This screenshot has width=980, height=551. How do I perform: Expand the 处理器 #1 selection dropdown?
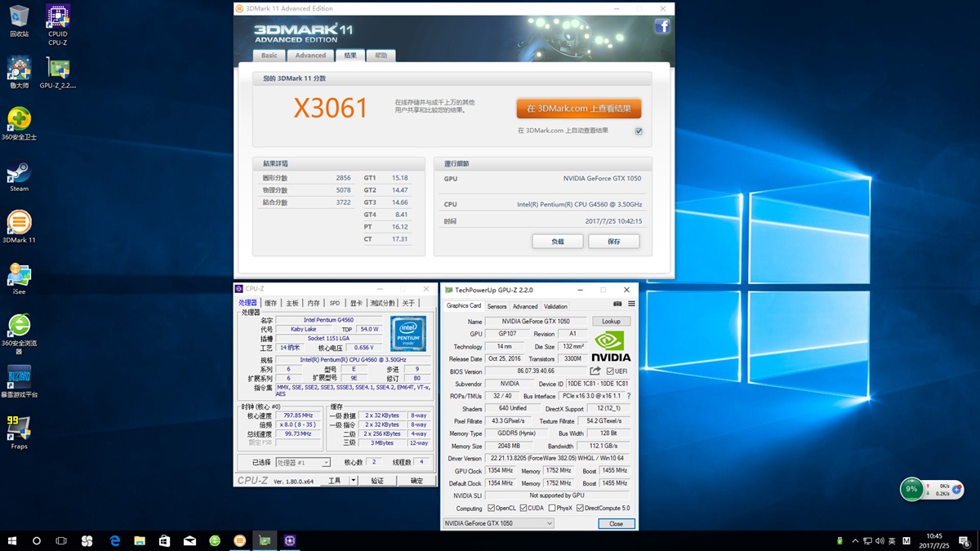pos(326,463)
